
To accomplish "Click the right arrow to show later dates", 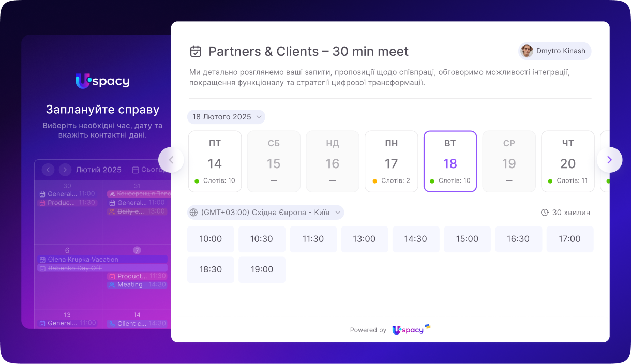I will pos(609,160).
